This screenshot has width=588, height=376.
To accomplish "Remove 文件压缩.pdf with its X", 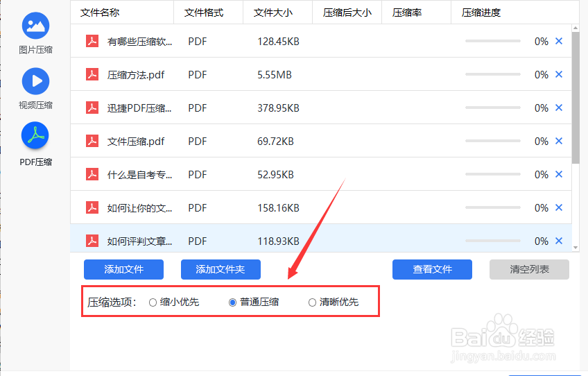I will [x=559, y=141].
